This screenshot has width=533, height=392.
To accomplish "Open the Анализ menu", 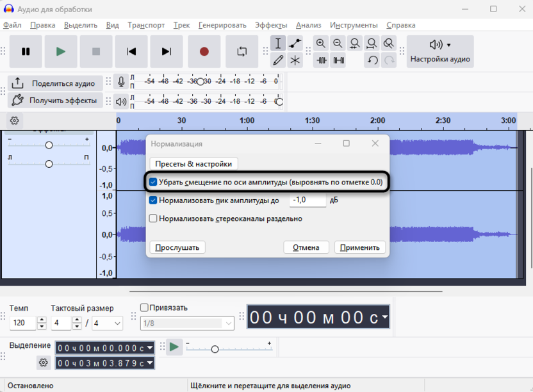I will (308, 25).
